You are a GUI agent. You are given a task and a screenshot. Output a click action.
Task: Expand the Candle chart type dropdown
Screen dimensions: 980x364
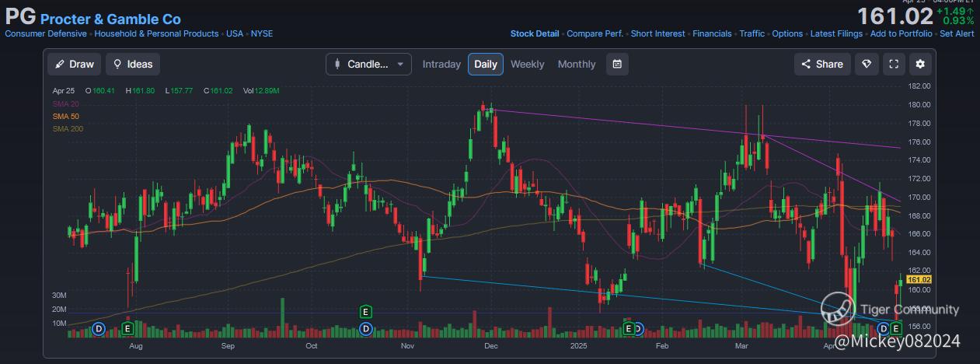pos(368,64)
